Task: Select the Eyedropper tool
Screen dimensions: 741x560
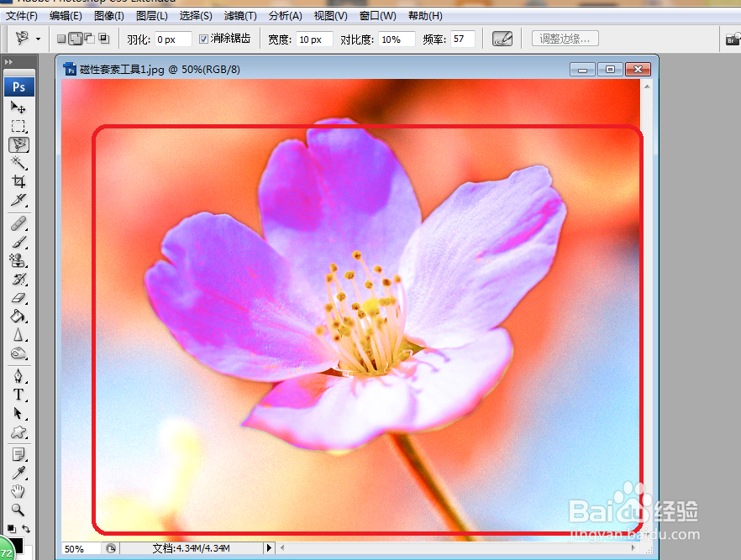Action: [x=18, y=474]
